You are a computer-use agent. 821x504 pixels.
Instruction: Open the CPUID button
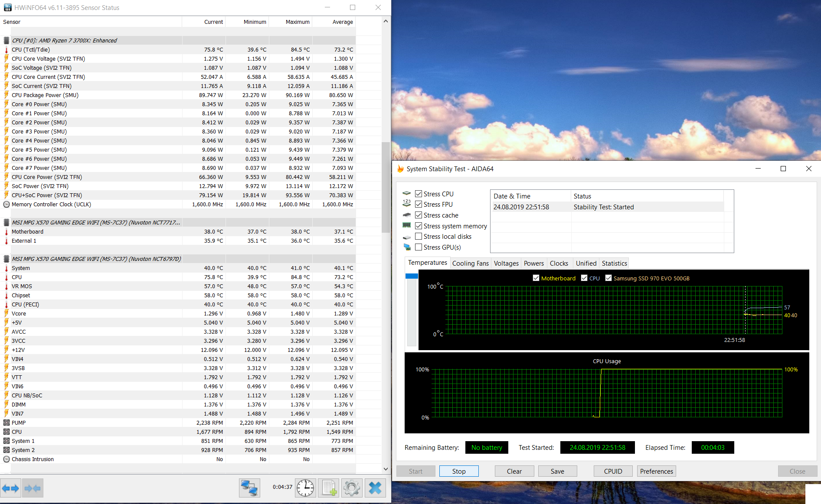pyautogui.click(x=613, y=471)
